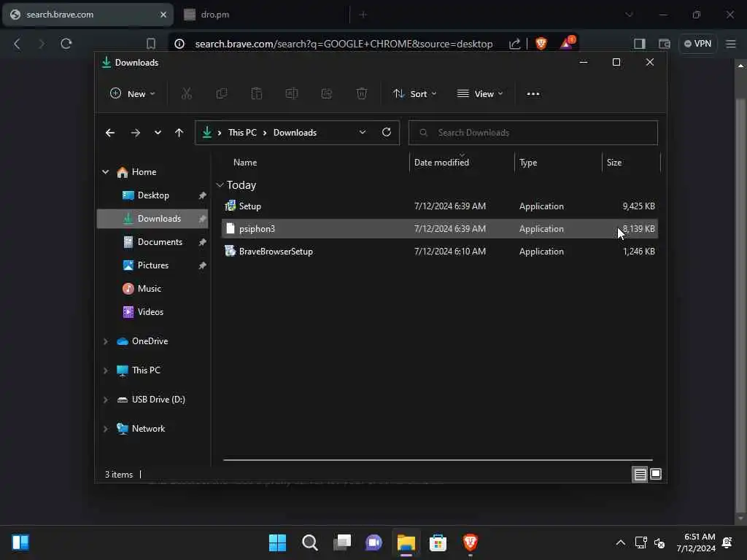747x560 pixels.
Task: Expand the This PC tree node
Action: (x=105, y=370)
